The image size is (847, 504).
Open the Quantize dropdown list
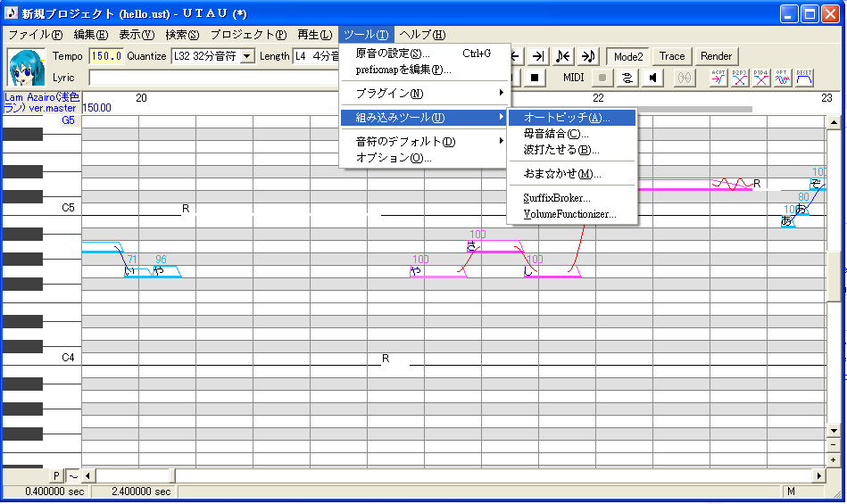pyautogui.click(x=247, y=56)
